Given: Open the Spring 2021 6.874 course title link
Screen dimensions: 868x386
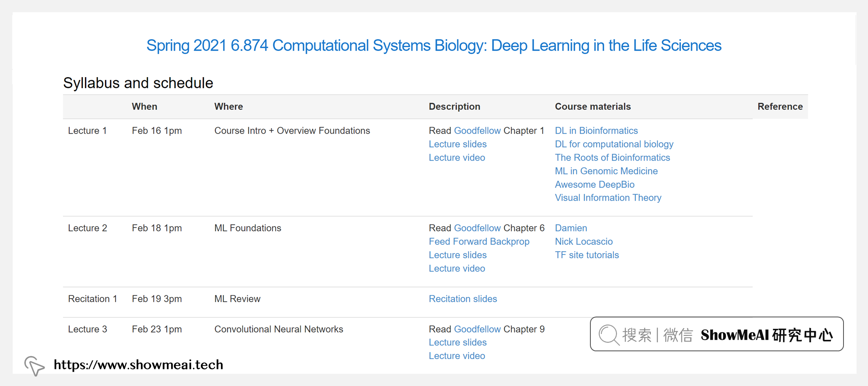Looking at the screenshot, I should 434,45.
